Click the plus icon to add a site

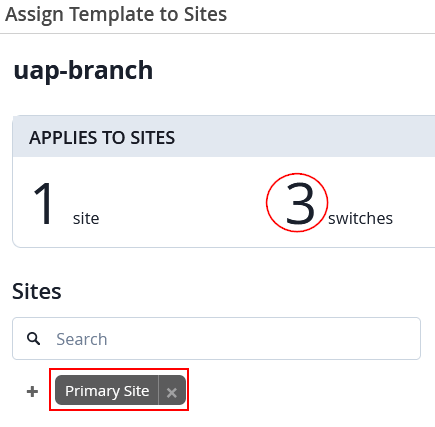point(32,392)
